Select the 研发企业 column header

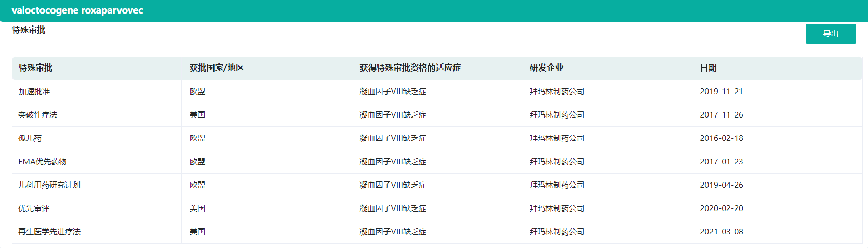tap(546, 68)
